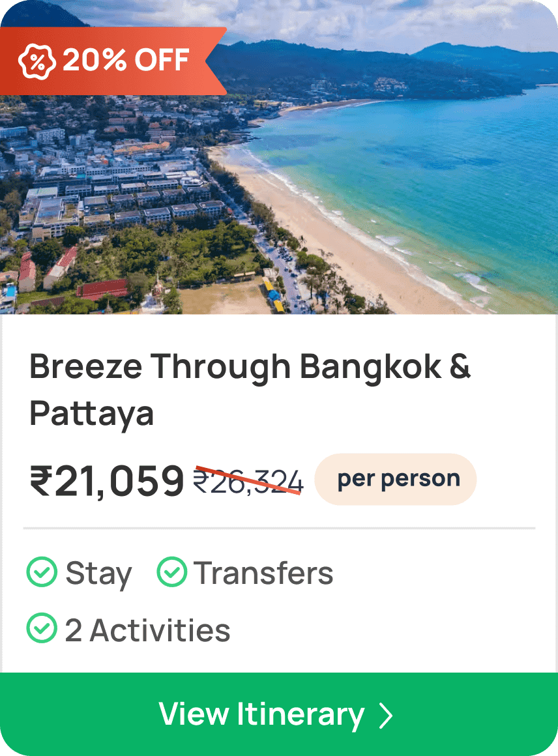The width and height of the screenshot is (558, 756).
Task: Click the percent discount badge icon
Action: pyautogui.click(x=36, y=61)
